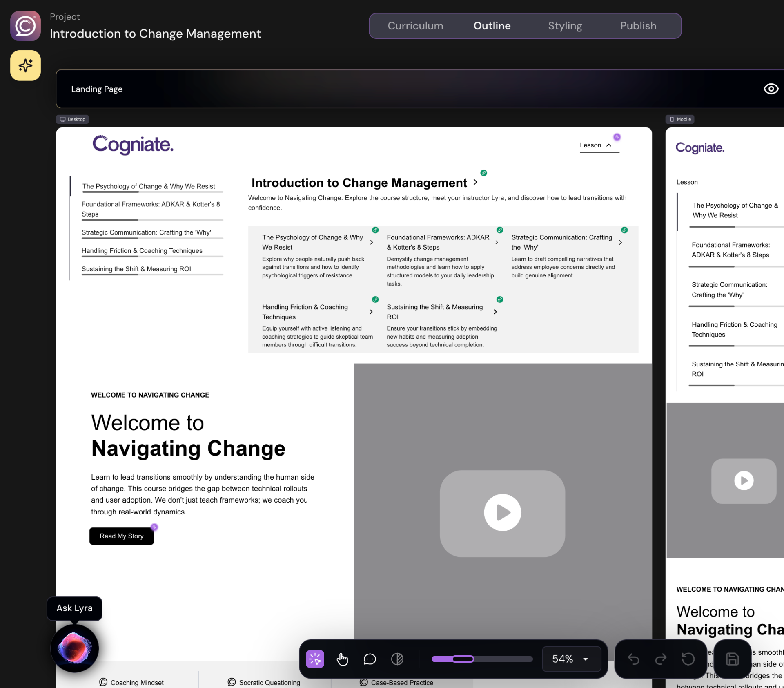Open the Styling tab

(565, 26)
